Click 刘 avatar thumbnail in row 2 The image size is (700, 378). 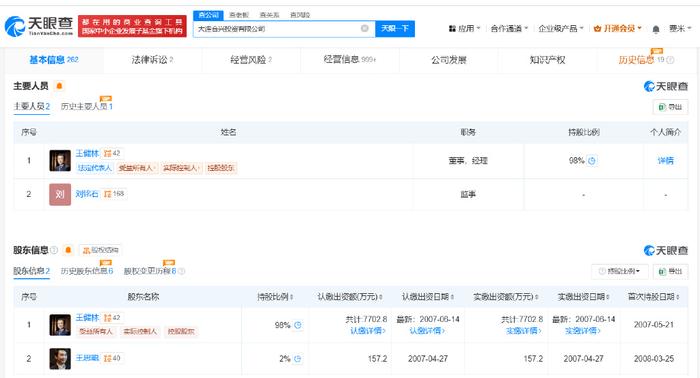click(x=60, y=194)
